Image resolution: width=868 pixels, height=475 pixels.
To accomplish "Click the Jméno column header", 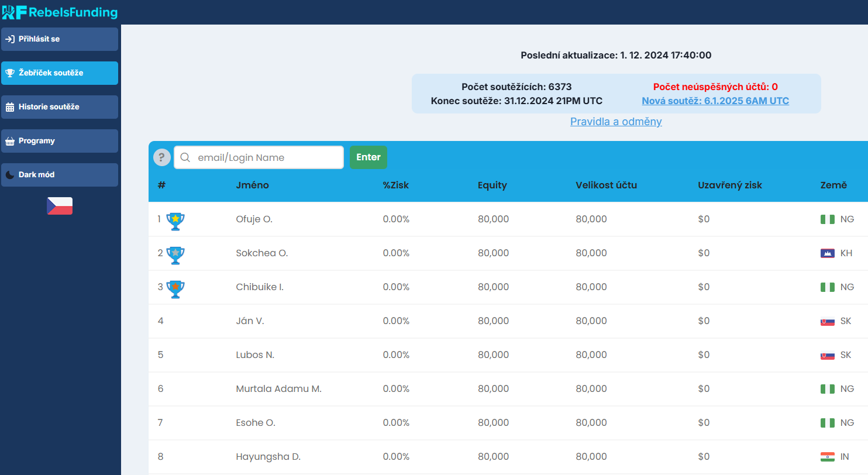I will click(x=253, y=185).
